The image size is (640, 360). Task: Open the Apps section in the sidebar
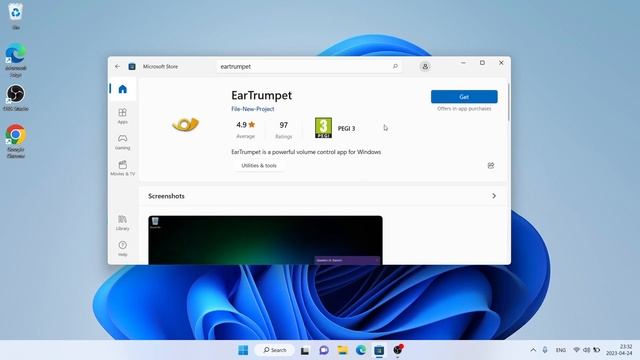[122, 116]
